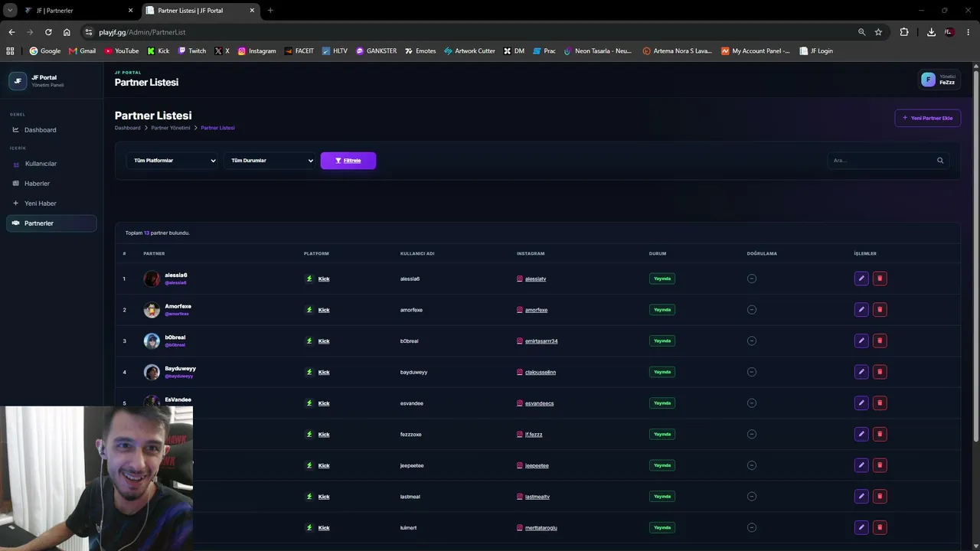Viewport: 980px width, 551px height.
Task: Edit the alessia6 partner row
Action: [x=861, y=279]
